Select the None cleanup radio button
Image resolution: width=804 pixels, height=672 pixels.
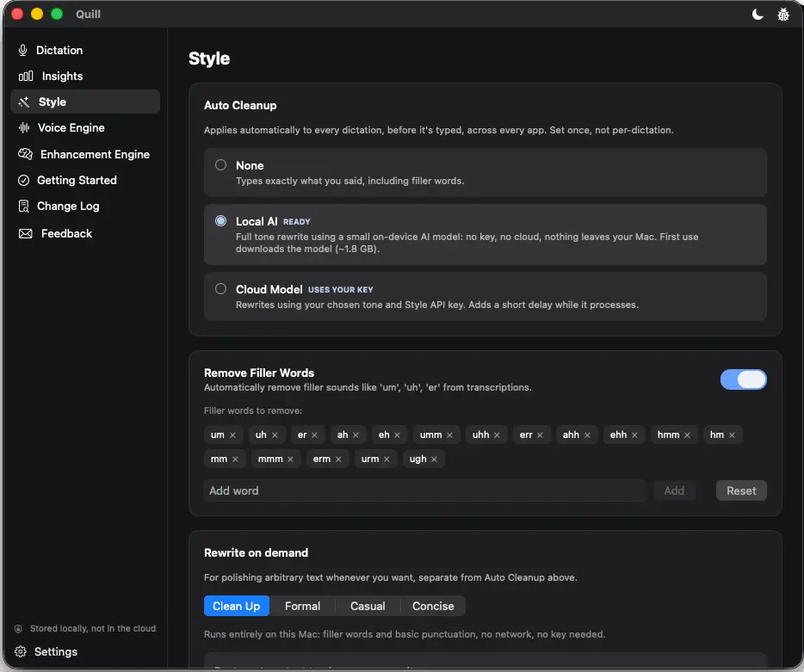[220, 165]
